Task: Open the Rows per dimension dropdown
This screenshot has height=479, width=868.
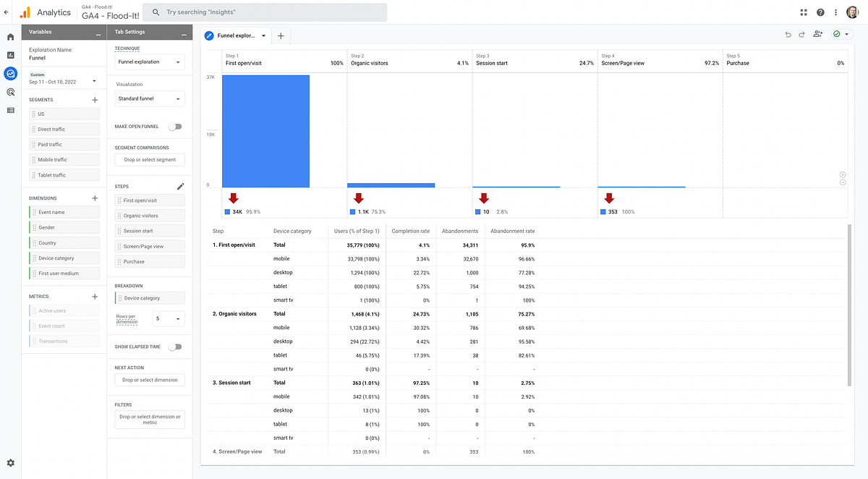Action: coord(167,318)
